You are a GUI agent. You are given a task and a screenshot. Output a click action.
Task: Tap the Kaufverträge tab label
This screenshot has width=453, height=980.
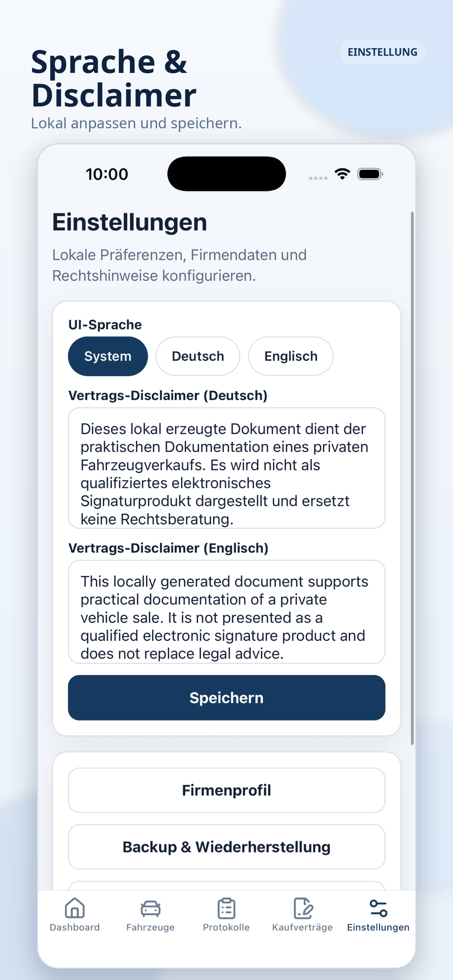click(x=302, y=927)
